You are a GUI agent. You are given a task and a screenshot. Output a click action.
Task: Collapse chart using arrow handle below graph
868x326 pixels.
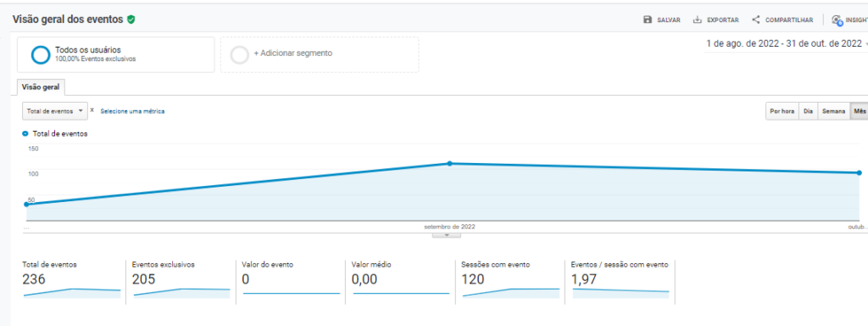(448, 235)
